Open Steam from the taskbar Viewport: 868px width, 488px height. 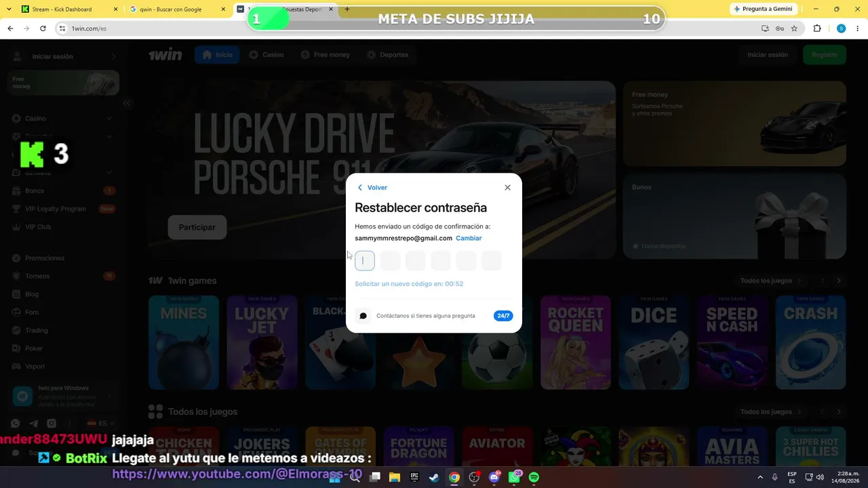click(434, 477)
